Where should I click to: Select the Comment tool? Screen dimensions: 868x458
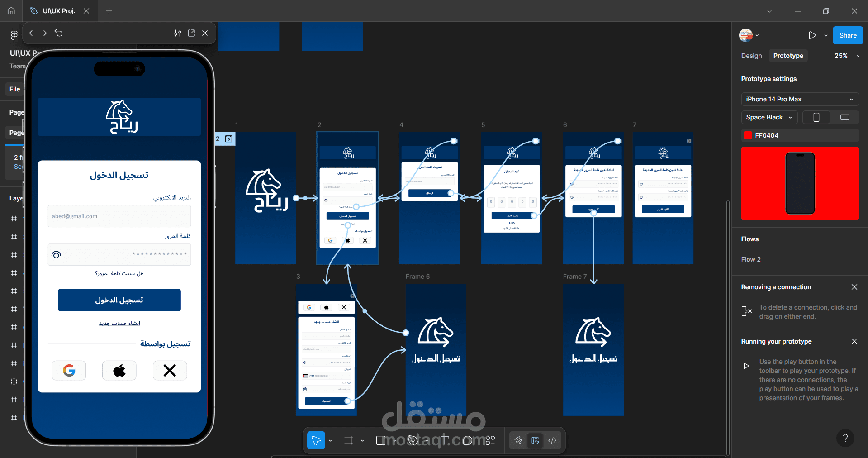click(468, 440)
